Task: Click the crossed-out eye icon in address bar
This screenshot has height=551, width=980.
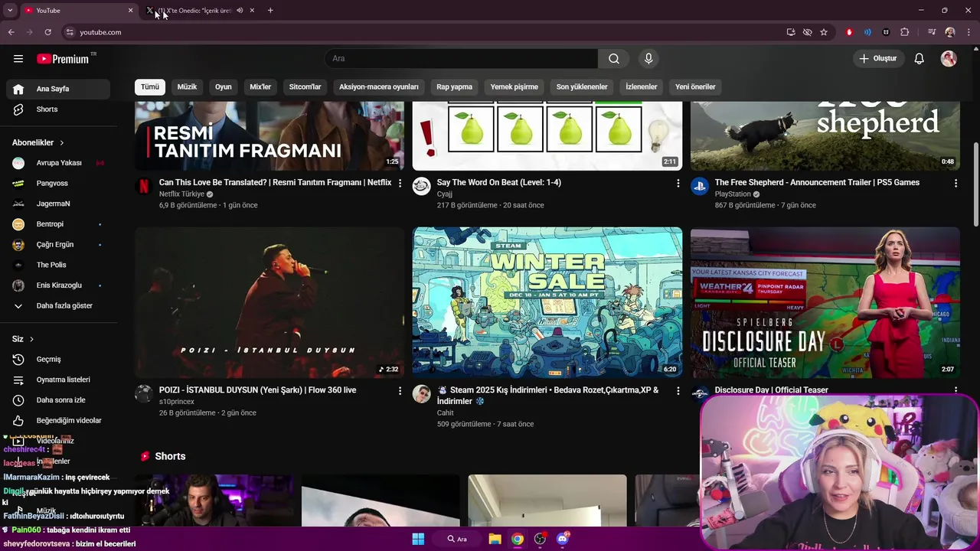Action: click(807, 32)
